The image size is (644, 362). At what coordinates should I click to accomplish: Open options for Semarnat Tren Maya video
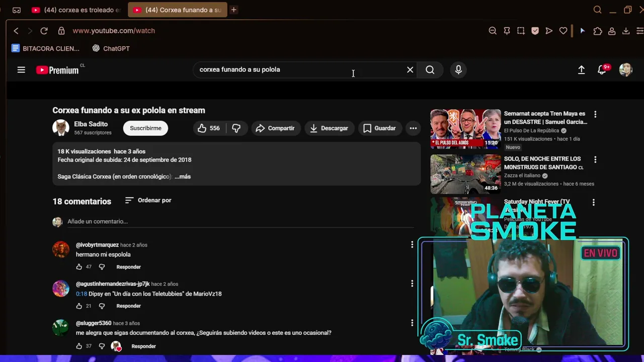tap(595, 115)
